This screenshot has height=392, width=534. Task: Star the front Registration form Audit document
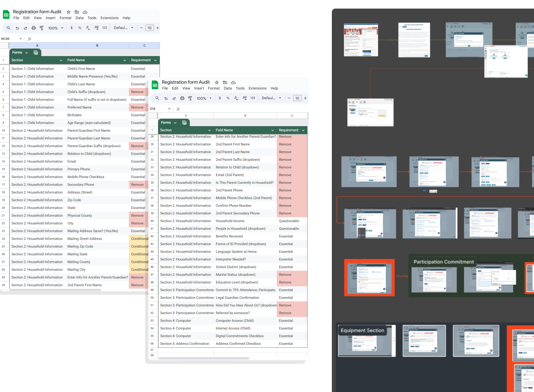[217, 82]
